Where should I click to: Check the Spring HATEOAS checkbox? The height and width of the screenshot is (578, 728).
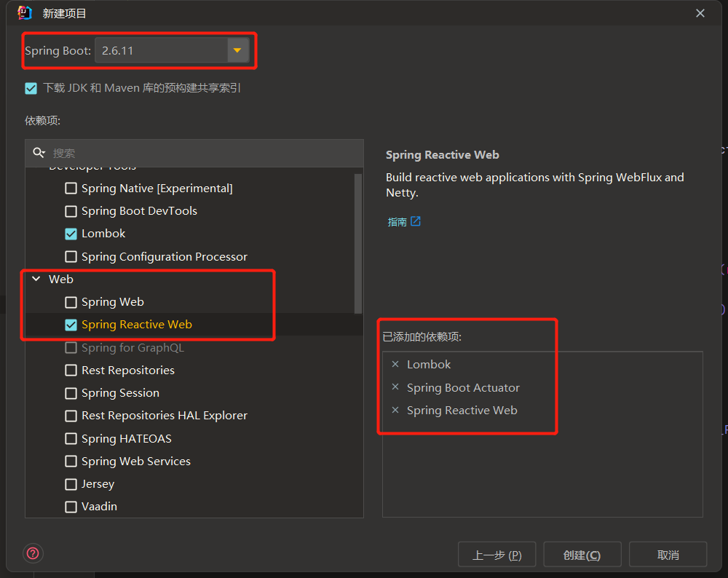tap(71, 439)
